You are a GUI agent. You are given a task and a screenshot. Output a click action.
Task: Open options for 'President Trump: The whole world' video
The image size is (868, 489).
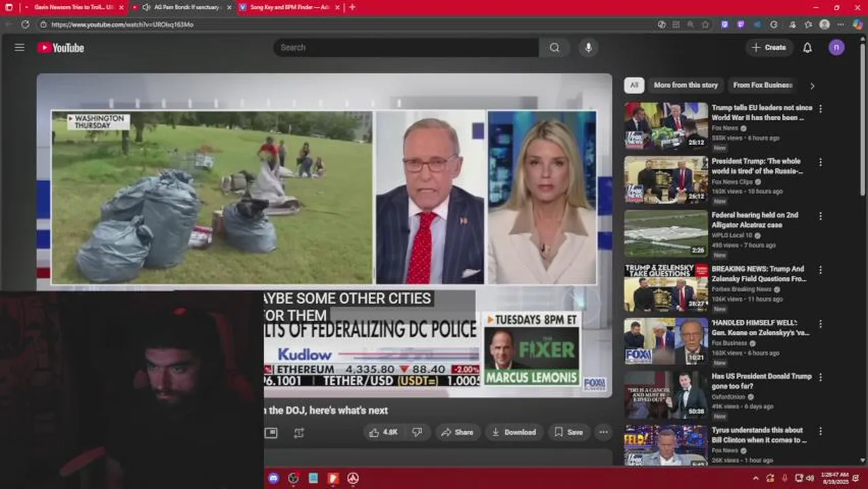click(x=820, y=162)
